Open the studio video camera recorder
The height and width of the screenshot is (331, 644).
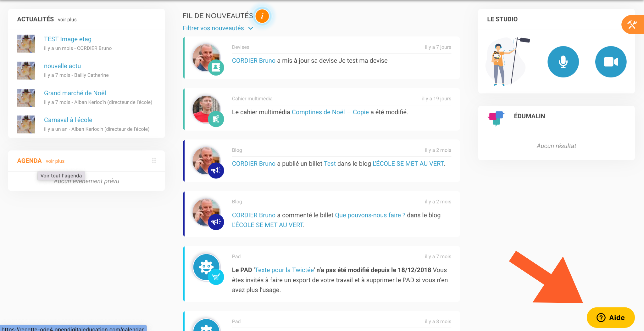tap(611, 62)
